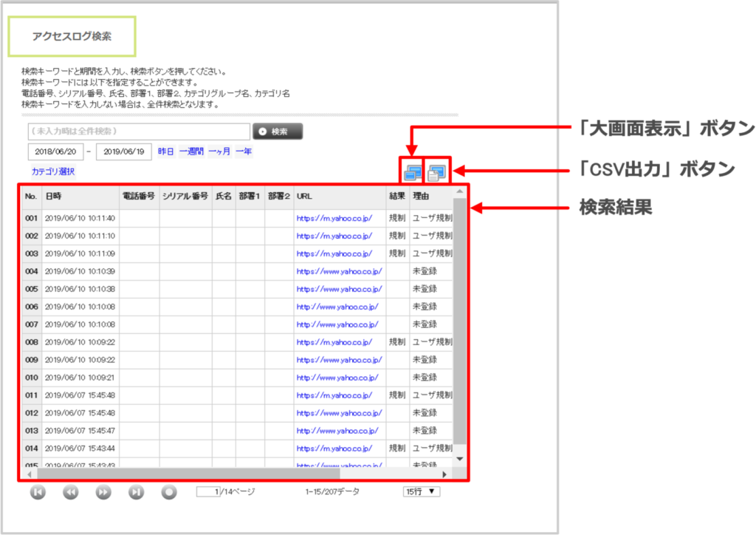Click the round stop button in pagination

coord(169,492)
